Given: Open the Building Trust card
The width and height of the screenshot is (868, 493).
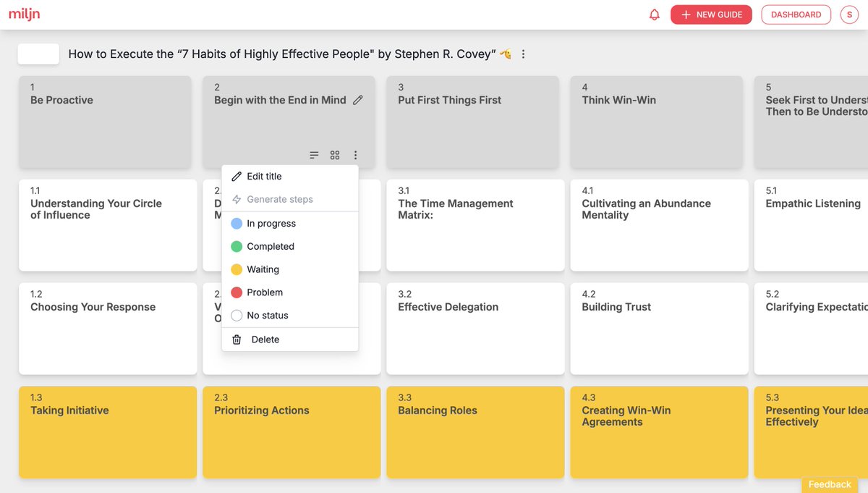Looking at the screenshot, I should point(659,329).
